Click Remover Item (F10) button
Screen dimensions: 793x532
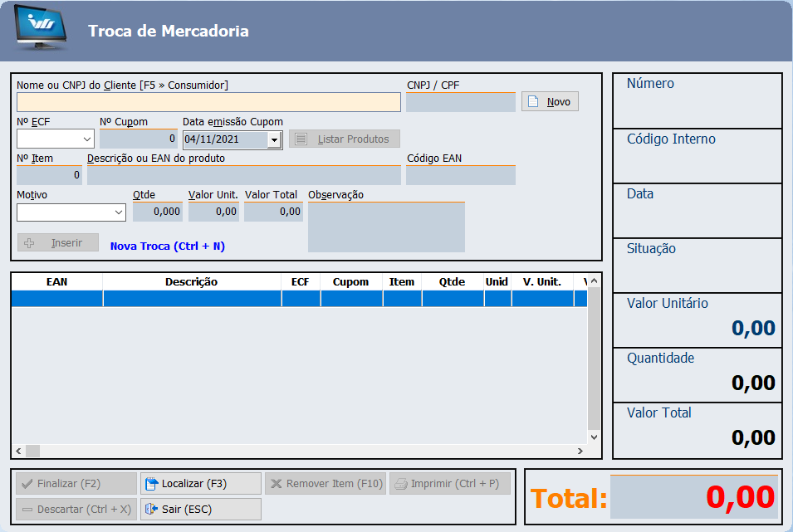coord(325,484)
